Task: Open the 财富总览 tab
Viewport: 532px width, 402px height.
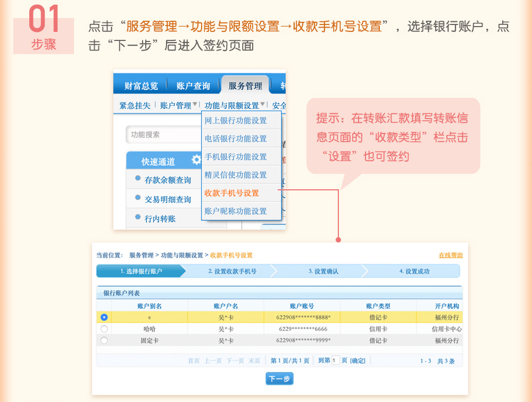Action: [x=141, y=86]
